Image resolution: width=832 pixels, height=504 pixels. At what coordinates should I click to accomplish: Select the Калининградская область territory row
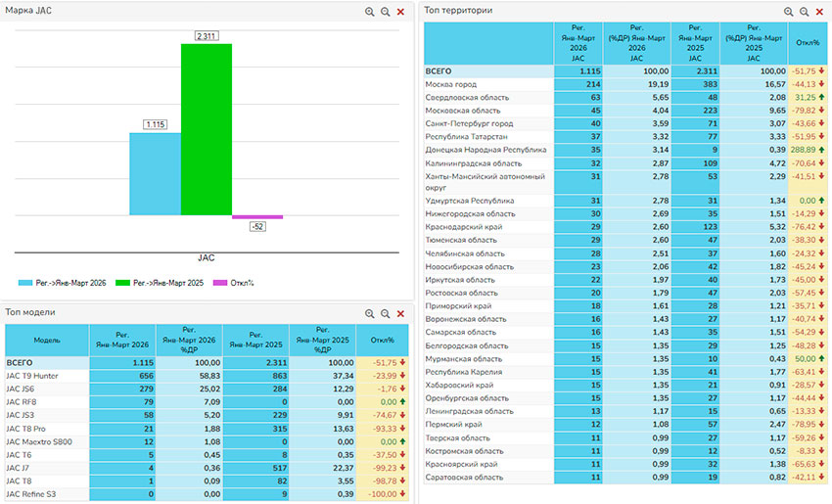[x=625, y=162]
